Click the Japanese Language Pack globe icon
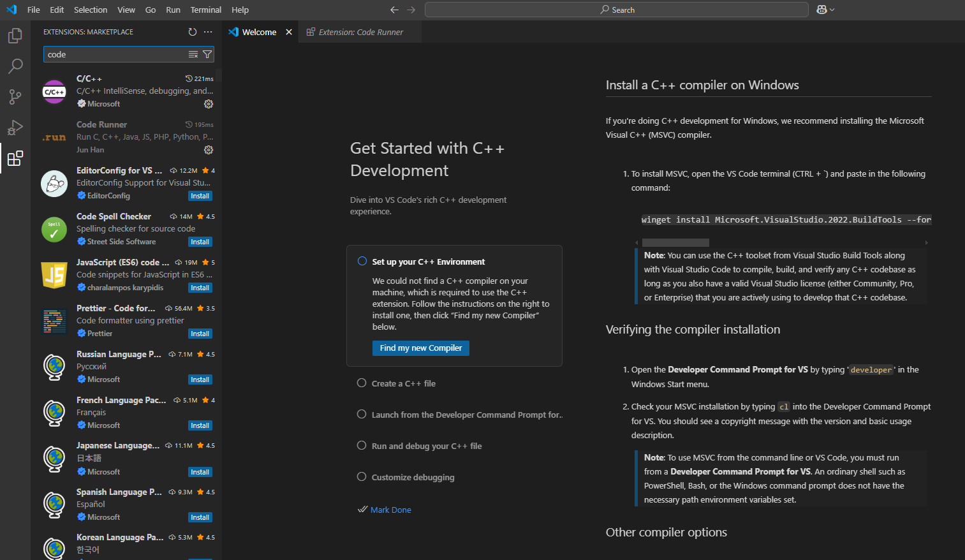This screenshot has height=560, width=965. coord(54,459)
